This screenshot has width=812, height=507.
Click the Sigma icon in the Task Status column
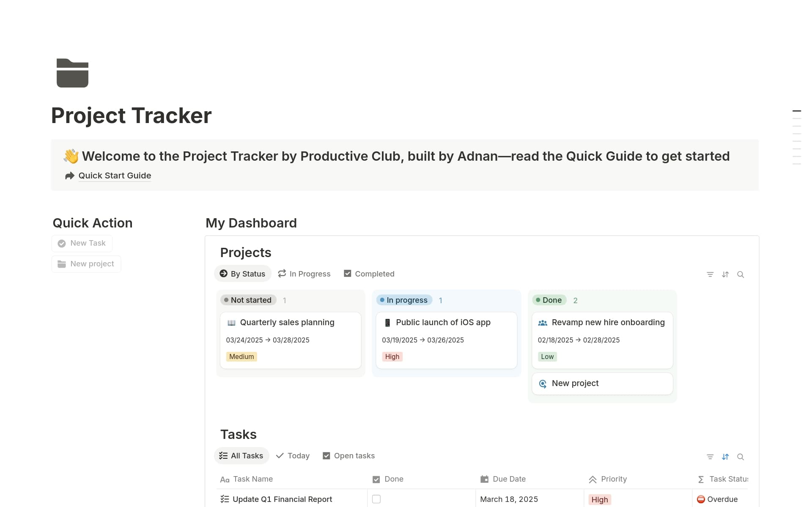pos(700,479)
